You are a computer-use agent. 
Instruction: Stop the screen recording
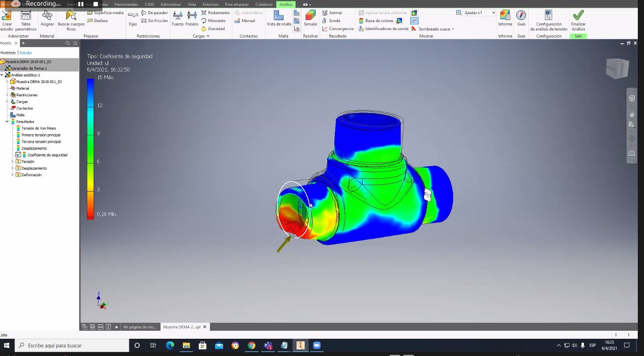point(96,4)
